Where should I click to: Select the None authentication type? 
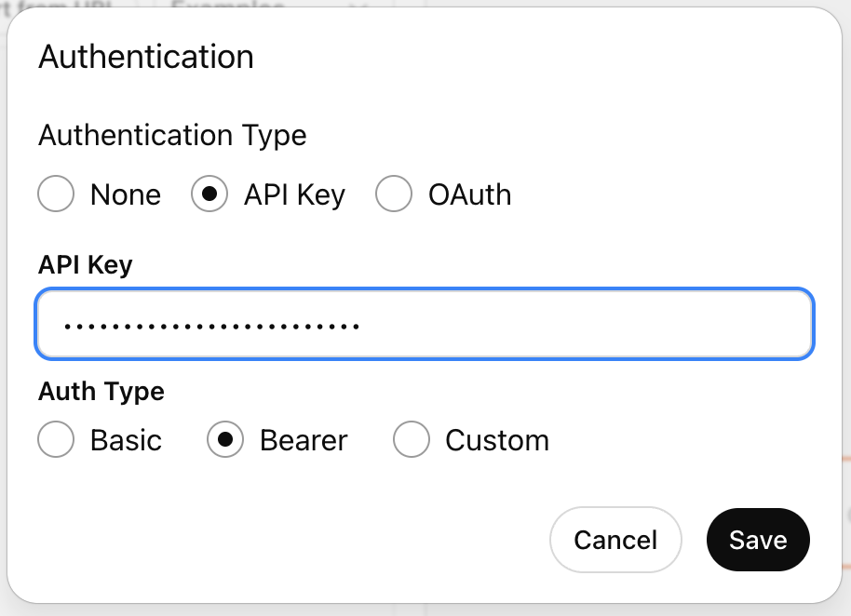56,194
